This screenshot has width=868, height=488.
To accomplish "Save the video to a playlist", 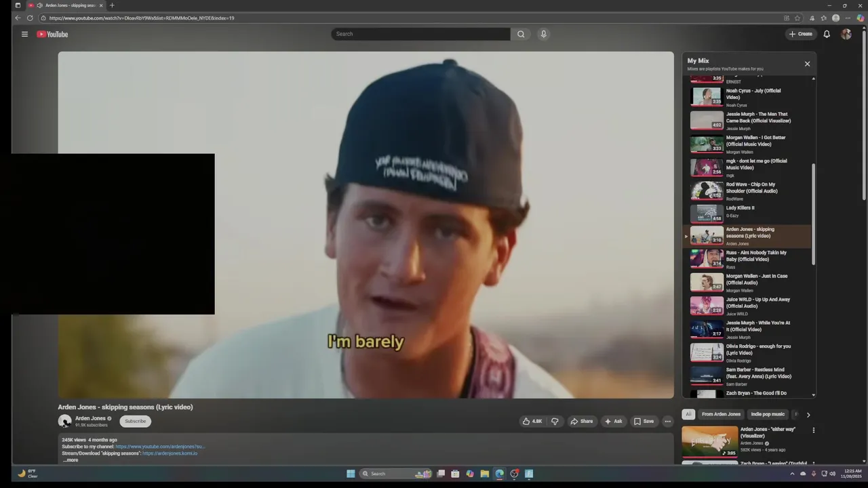I will [644, 421].
